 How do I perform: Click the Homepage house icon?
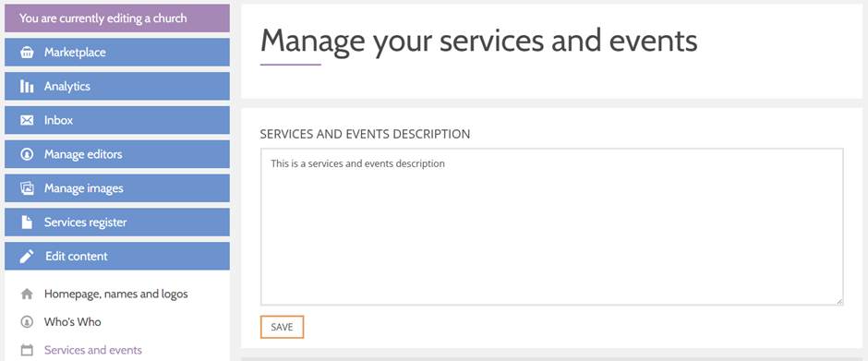27,294
